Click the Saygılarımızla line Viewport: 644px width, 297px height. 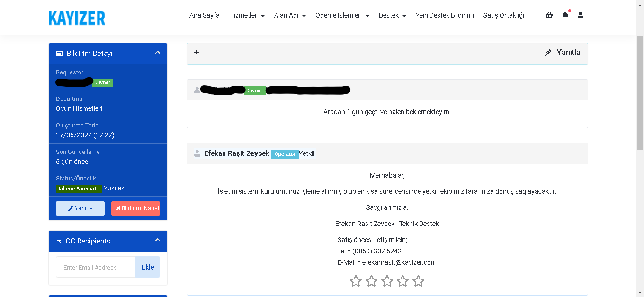tap(387, 207)
